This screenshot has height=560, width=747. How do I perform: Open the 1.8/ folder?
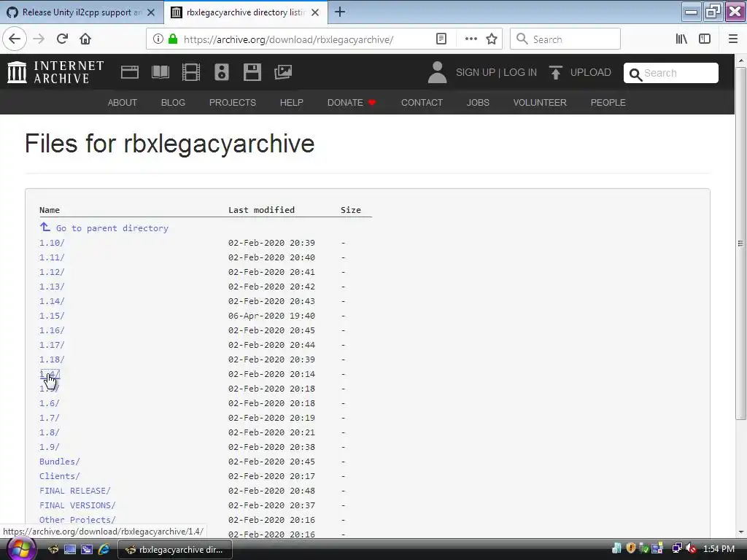[50, 432]
